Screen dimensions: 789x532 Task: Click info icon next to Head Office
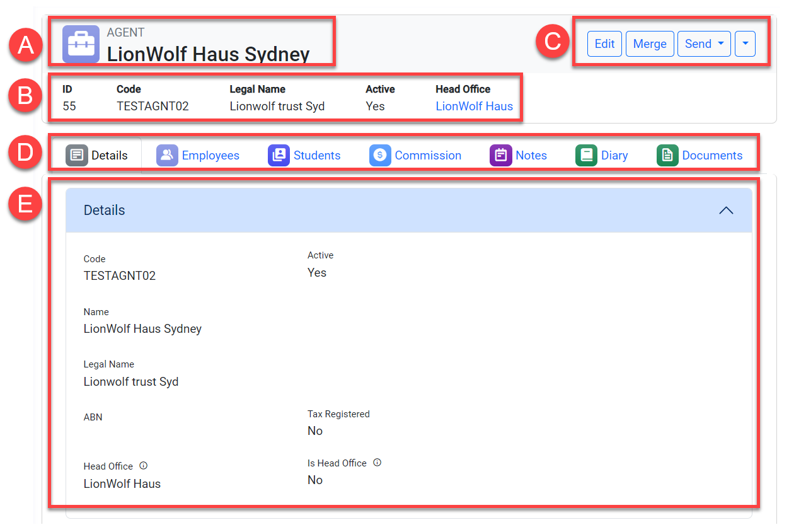coord(143,466)
